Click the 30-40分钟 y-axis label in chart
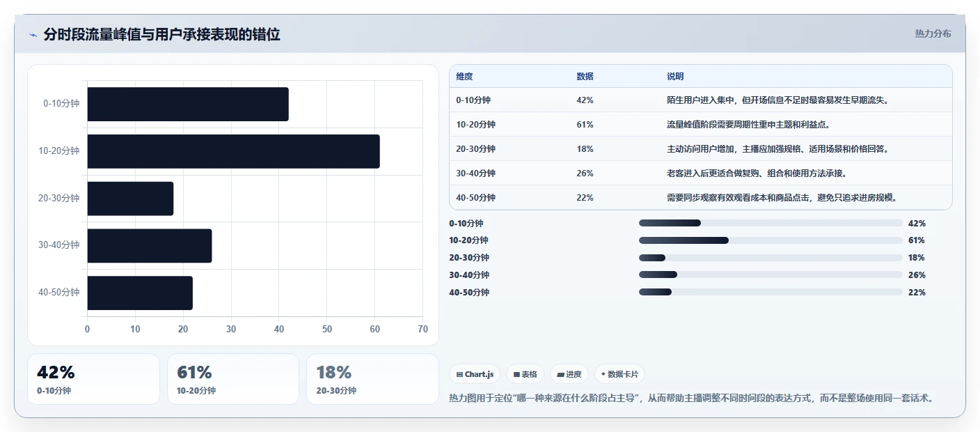 pos(59,245)
